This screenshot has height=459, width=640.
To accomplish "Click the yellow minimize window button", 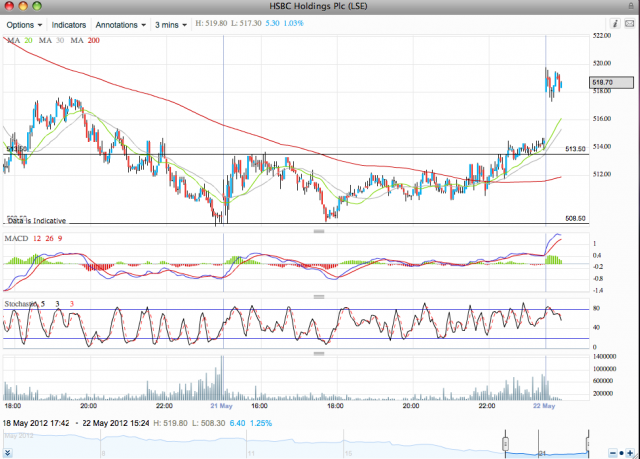I will point(23,6).
